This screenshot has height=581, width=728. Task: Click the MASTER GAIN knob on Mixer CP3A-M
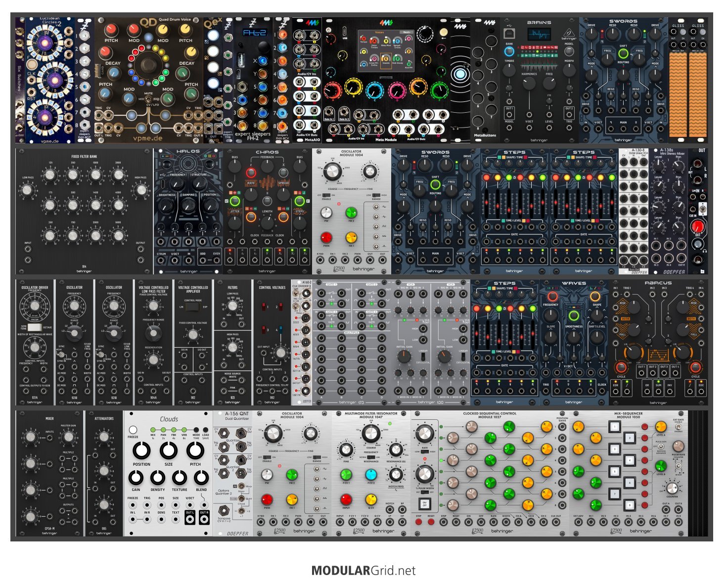coord(68,437)
